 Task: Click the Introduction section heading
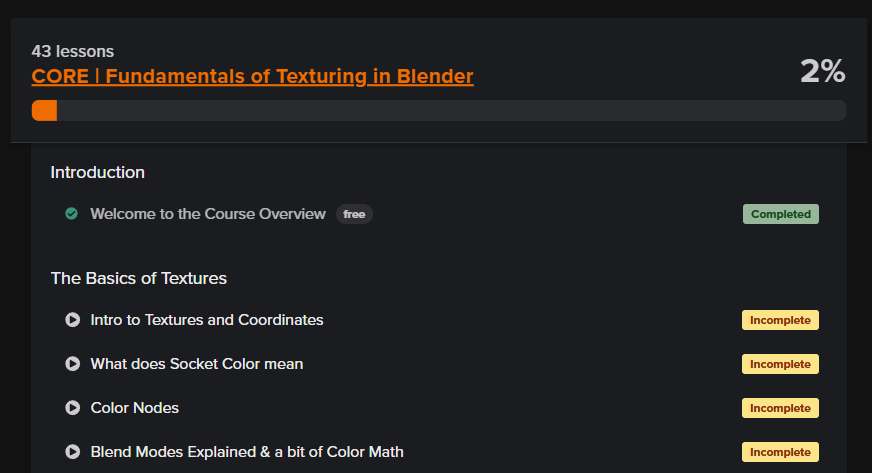coord(97,172)
